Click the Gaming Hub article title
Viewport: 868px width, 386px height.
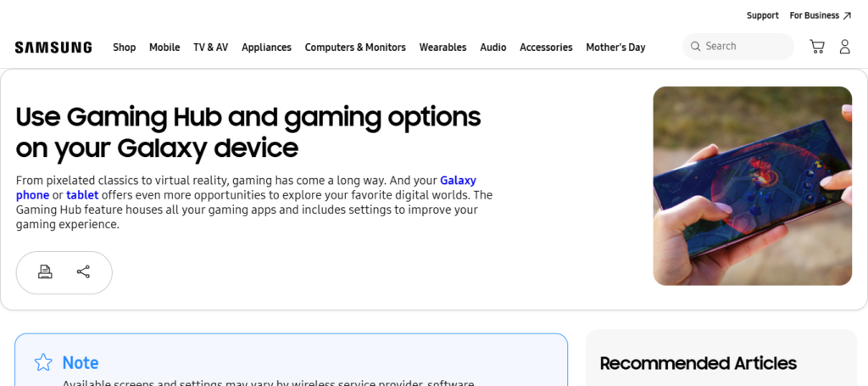(x=248, y=132)
